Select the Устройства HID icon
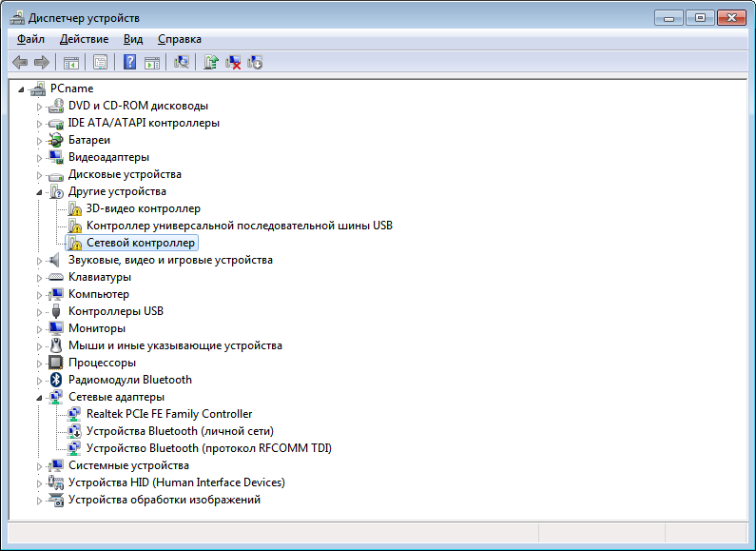Screen dimensions: 756x551 [x=56, y=482]
